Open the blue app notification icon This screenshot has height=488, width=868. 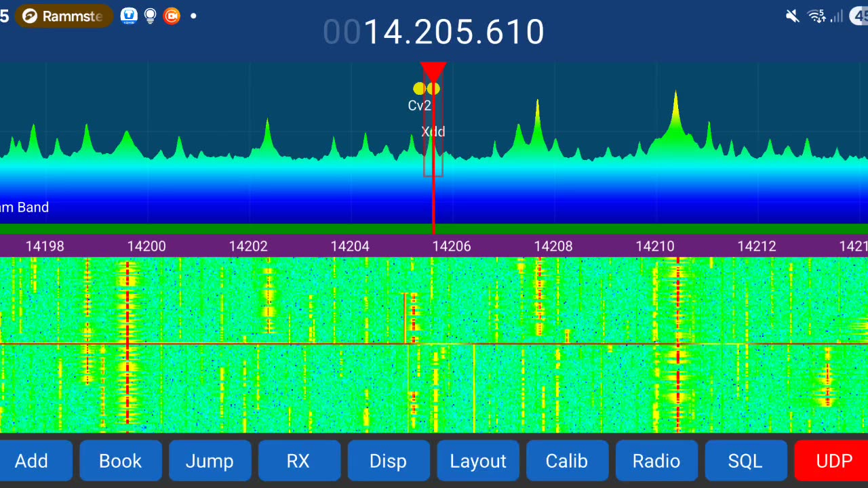point(129,16)
